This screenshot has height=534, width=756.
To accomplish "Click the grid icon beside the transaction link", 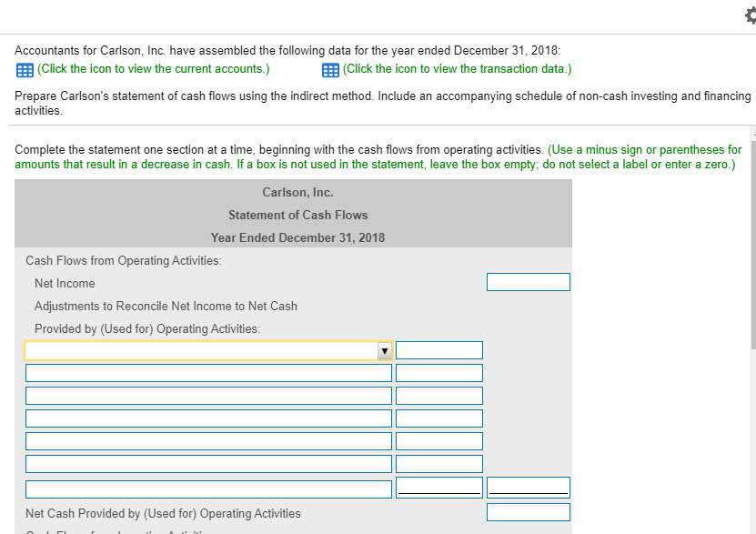I will (330, 68).
